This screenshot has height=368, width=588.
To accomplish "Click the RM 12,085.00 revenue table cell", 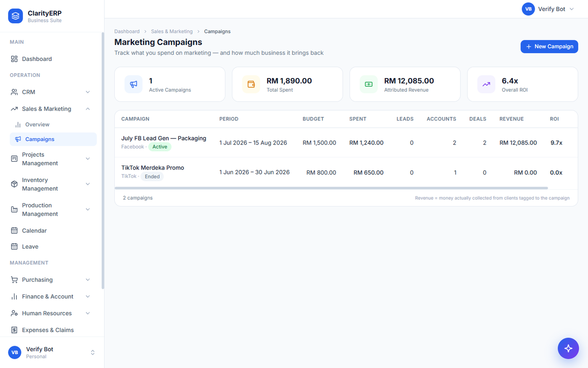I will [x=518, y=143].
